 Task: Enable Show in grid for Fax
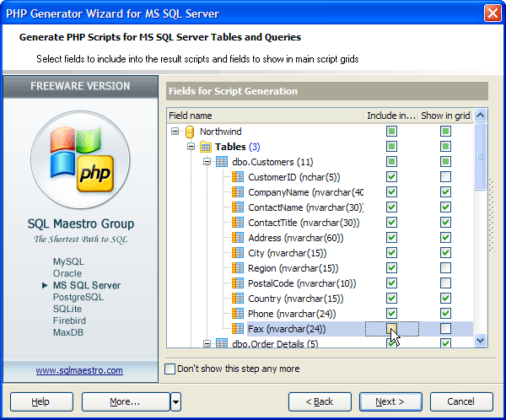[445, 329]
